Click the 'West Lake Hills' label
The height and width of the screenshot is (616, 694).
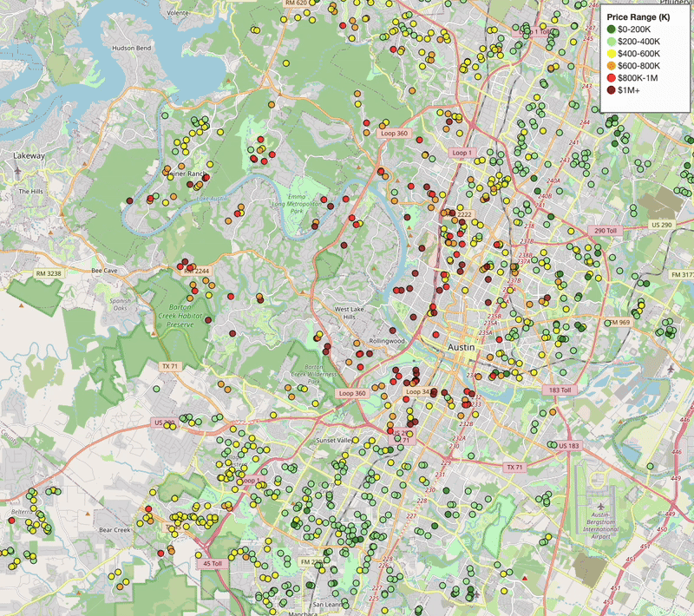(350, 313)
